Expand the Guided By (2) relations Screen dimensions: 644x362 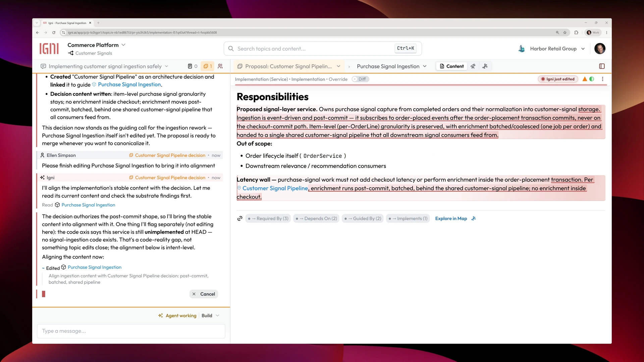click(x=363, y=219)
